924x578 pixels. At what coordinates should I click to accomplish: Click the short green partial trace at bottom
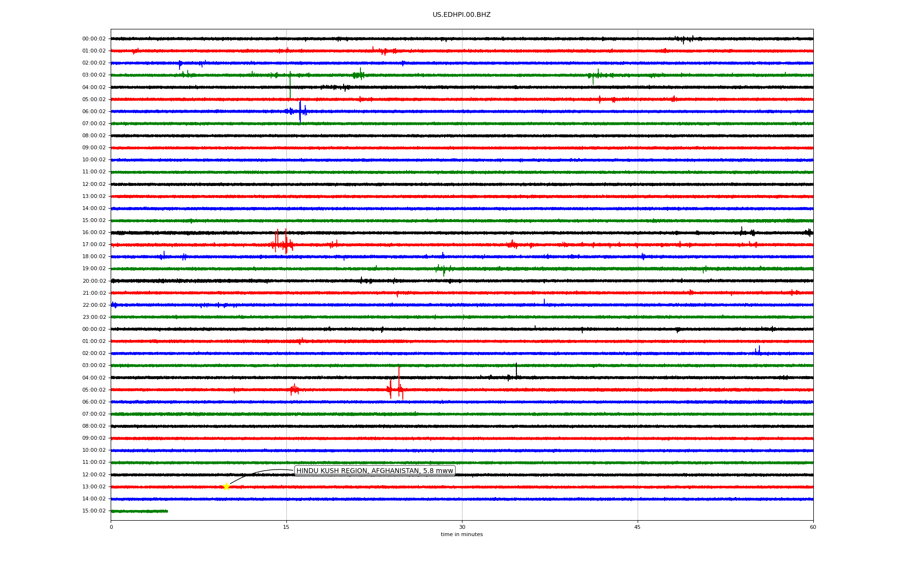(140, 511)
